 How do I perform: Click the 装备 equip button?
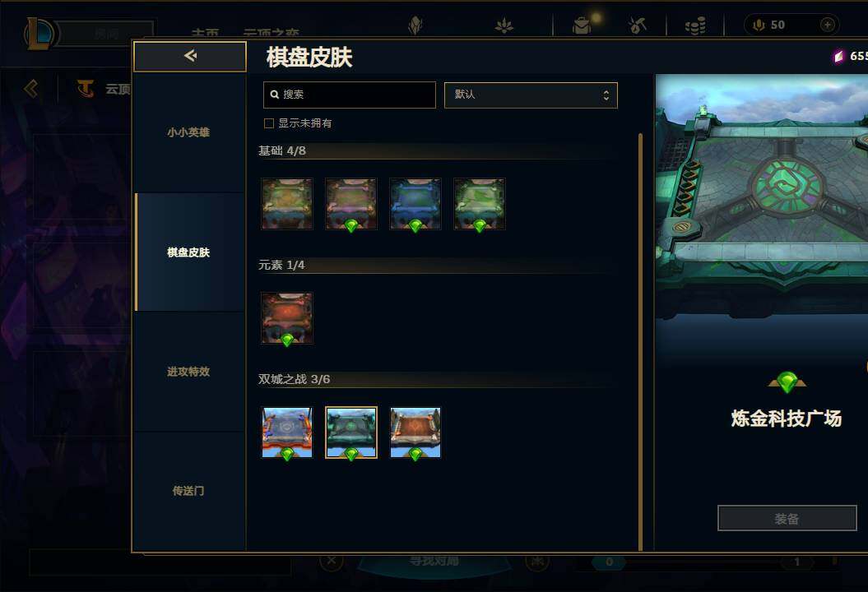coord(787,519)
